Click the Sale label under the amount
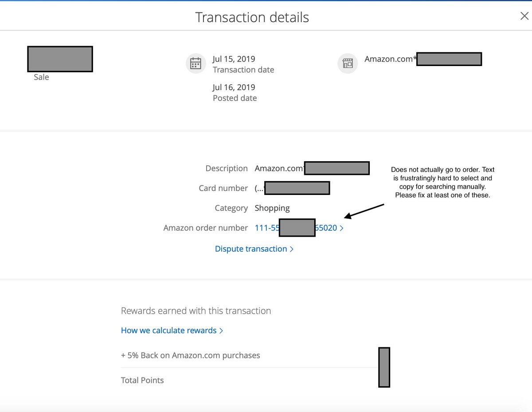 41,77
